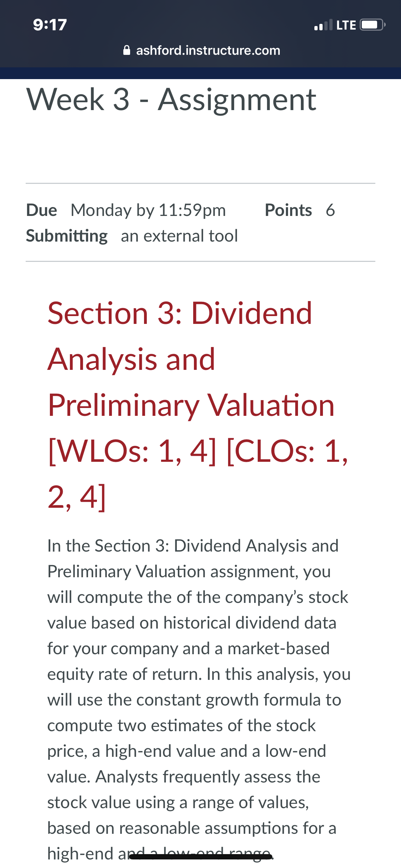
Task: Tap the lock icon beside the URL
Action: 127,50
